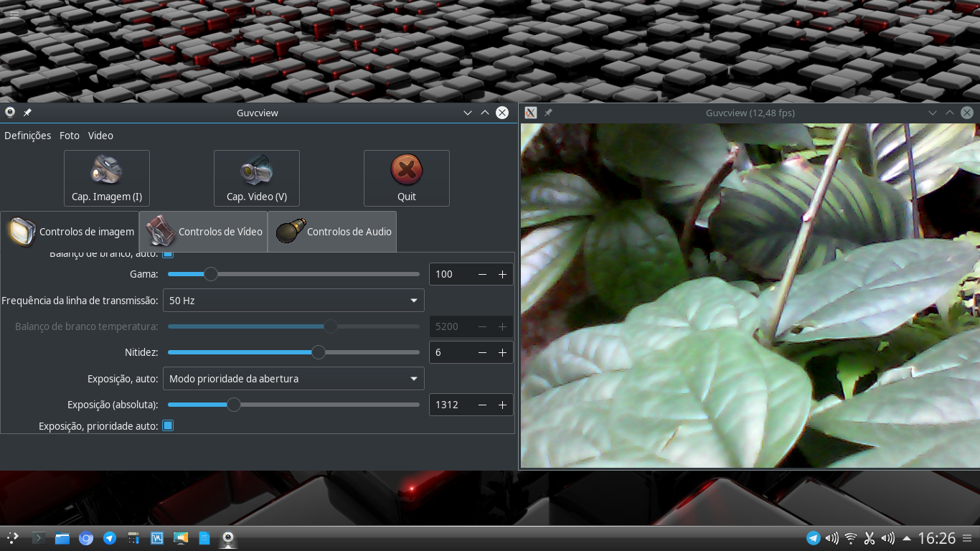Open the 50 Hz line frequency dropdown

pyautogui.click(x=293, y=300)
